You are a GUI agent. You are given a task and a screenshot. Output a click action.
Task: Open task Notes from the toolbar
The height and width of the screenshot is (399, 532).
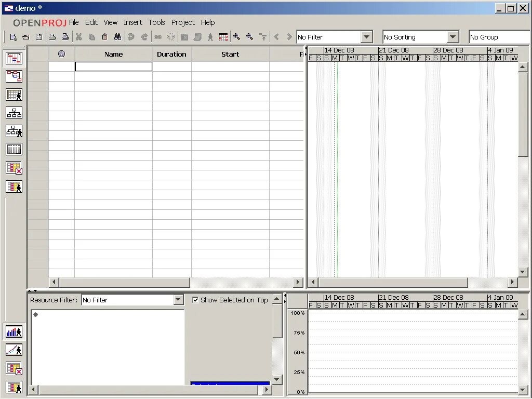tap(197, 37)
